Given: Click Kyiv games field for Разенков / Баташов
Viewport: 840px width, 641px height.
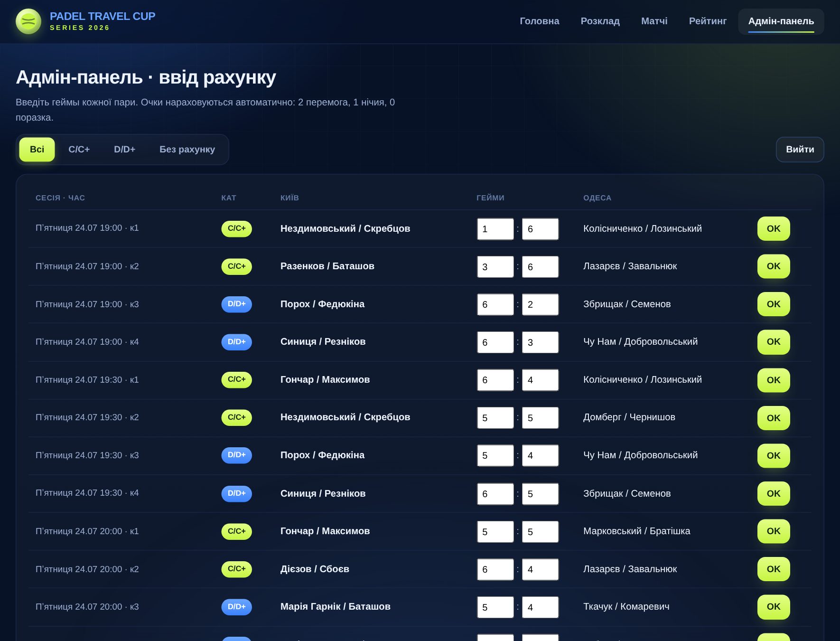Looking at the screenshot, I should tap(495, 267).
